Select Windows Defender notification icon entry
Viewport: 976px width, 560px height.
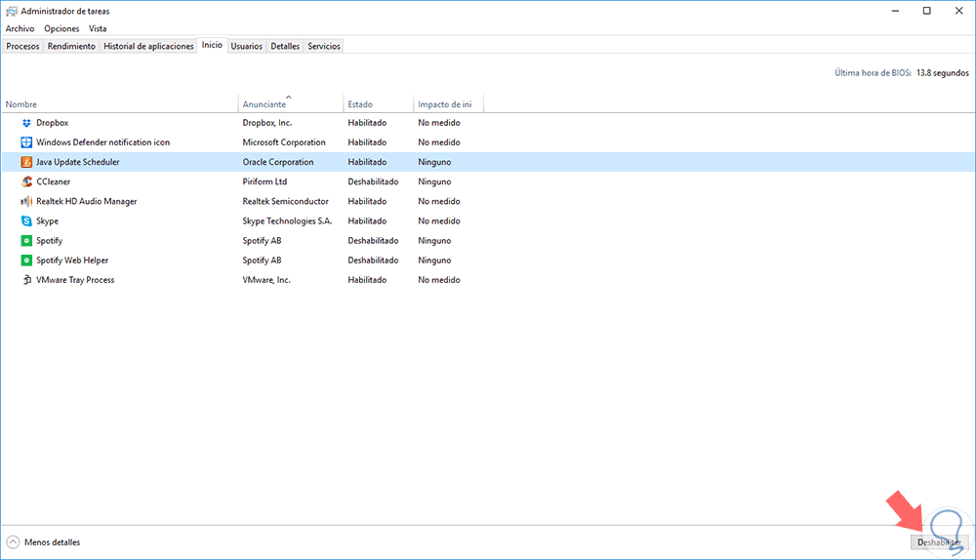coord(102,142)
